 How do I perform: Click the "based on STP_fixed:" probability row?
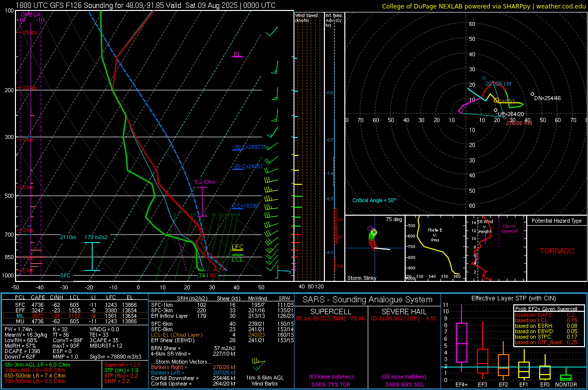tap(546, 342)
